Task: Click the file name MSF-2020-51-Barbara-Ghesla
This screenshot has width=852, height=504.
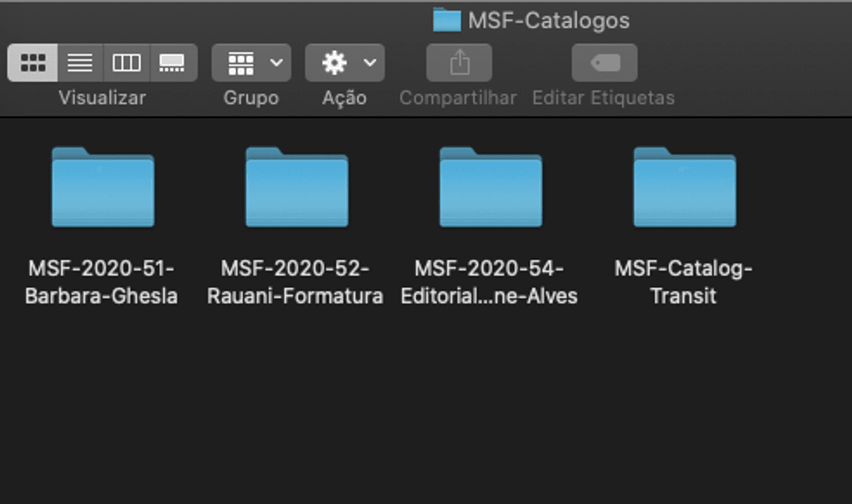Action: (x=102, y=283)
